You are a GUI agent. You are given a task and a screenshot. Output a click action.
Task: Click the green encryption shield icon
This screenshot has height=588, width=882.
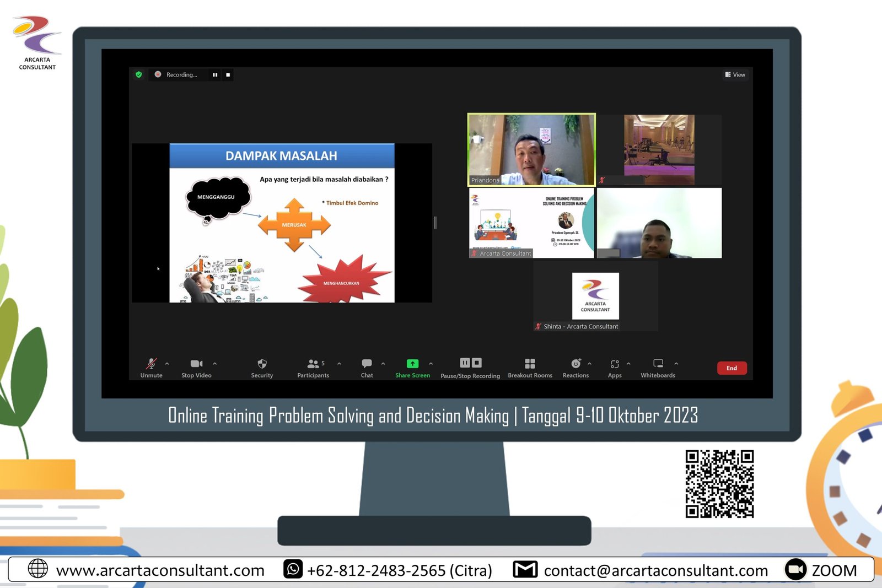pyautogui.click(x=139, y=74)
